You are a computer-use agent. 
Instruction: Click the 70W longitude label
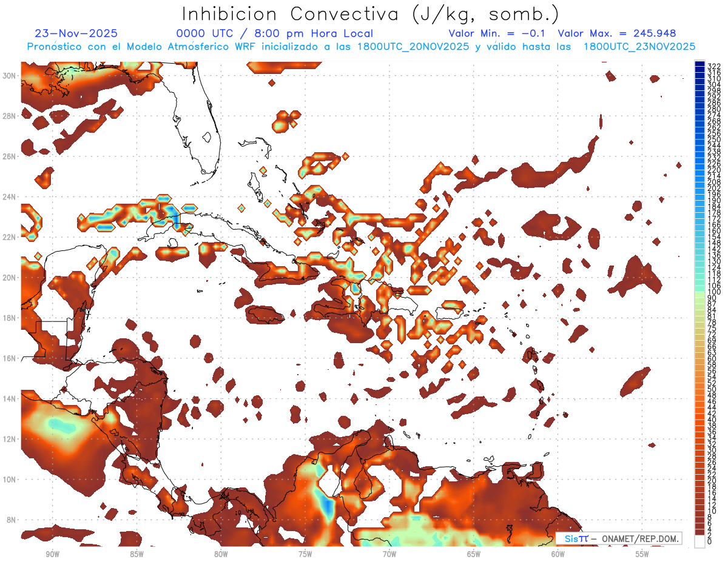pos(389,554)
